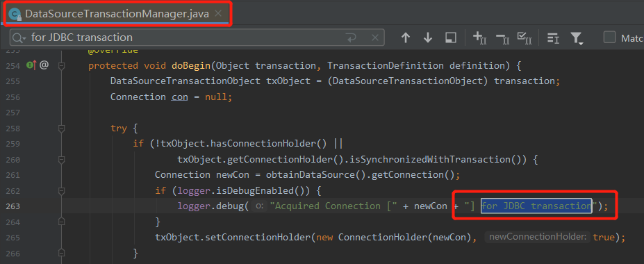Toggle fold marker on line 260

62,160
